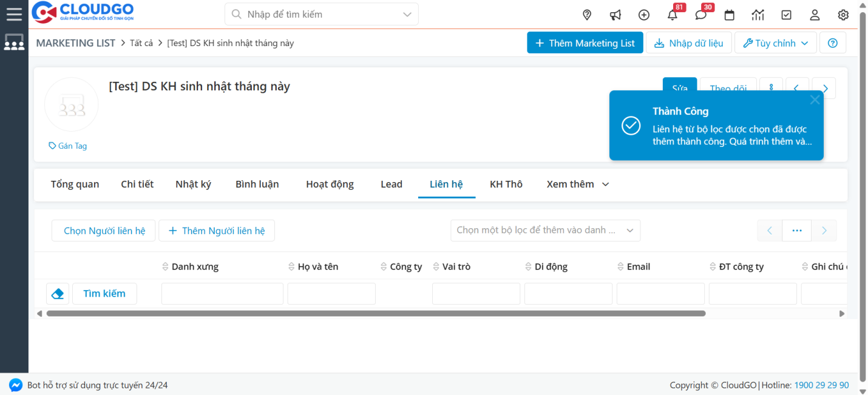
Task: Open the analytics chart icon
Action: (x=758, y=15)
